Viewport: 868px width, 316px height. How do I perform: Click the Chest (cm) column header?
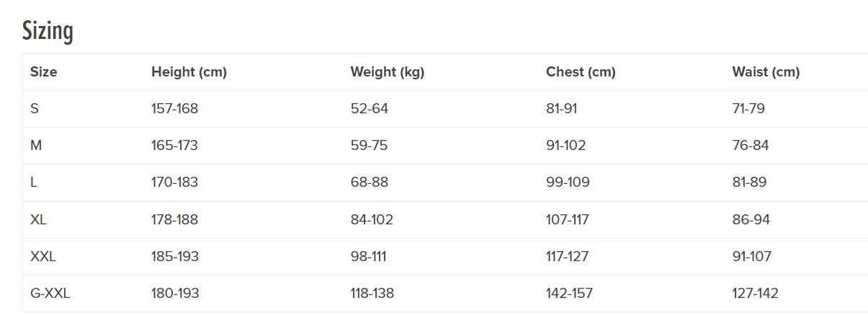[581, 72]
